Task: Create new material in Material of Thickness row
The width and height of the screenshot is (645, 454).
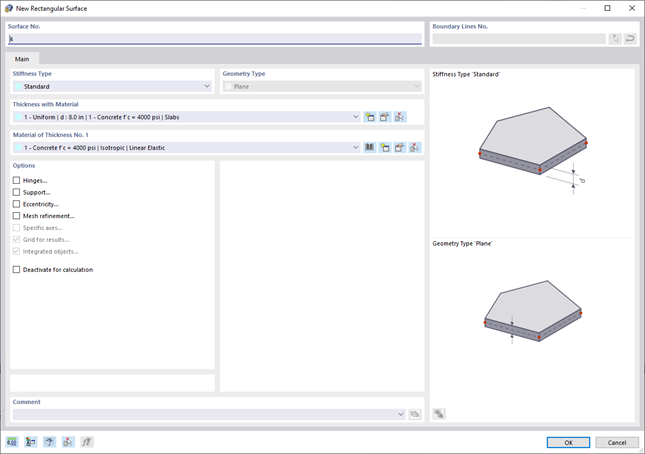Action: coord(385,148)
